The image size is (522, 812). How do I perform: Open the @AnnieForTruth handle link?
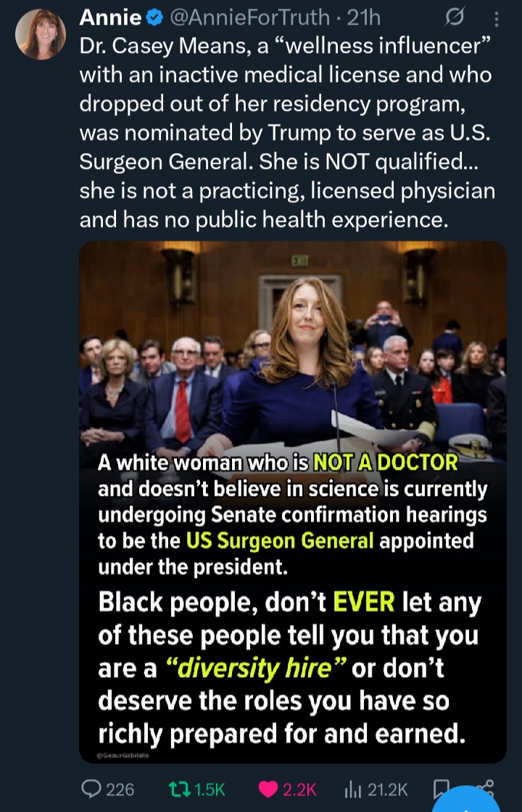[x=249, y=18]
